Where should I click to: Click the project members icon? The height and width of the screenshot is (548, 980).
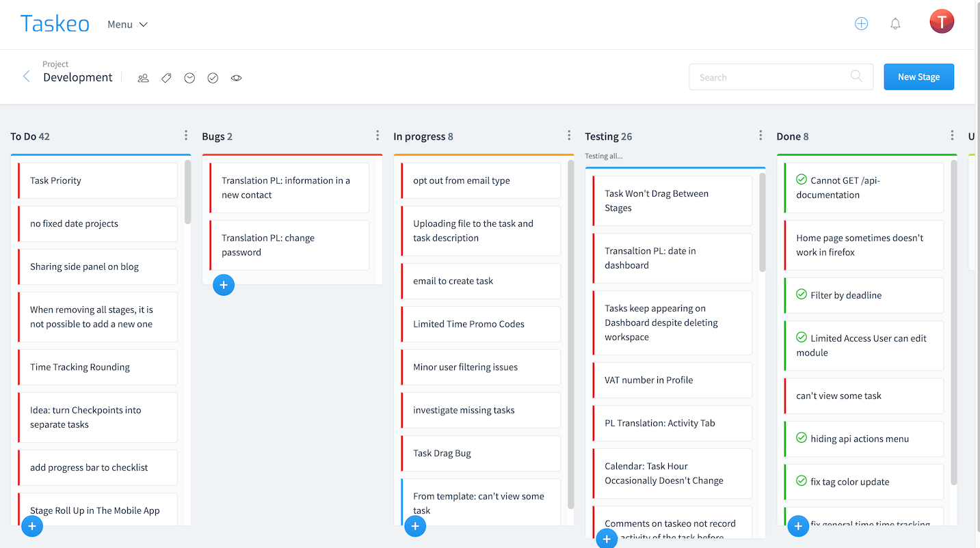pos(143,78)
